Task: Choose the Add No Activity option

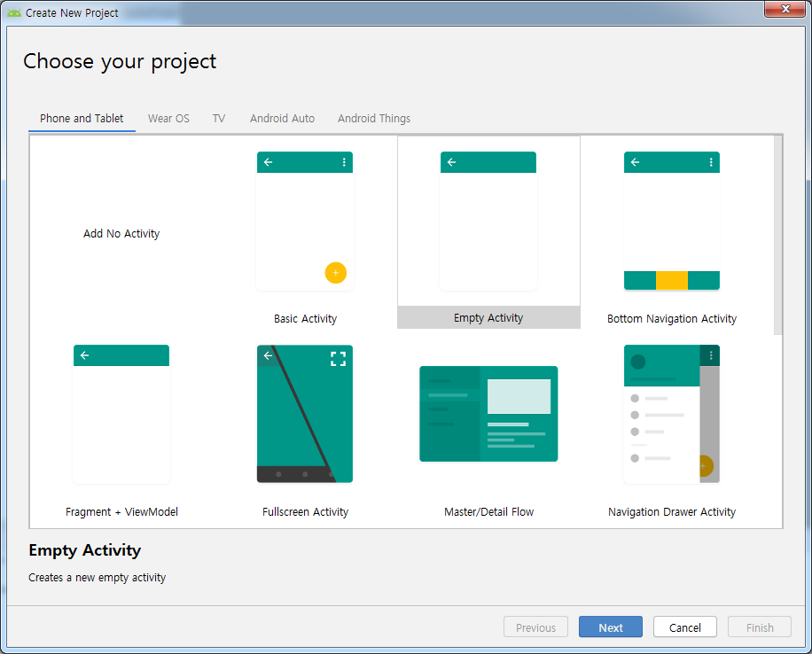Action: click(121, 234)
